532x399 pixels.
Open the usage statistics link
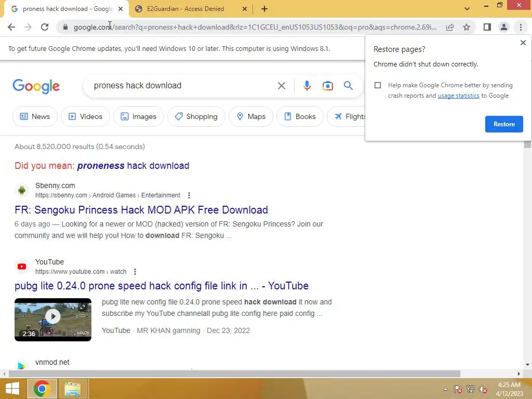458,96
